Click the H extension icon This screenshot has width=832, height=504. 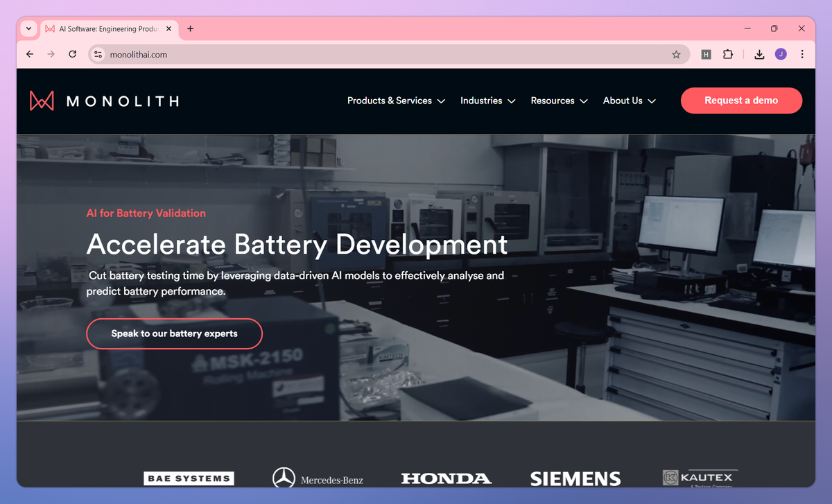point(706,54)
